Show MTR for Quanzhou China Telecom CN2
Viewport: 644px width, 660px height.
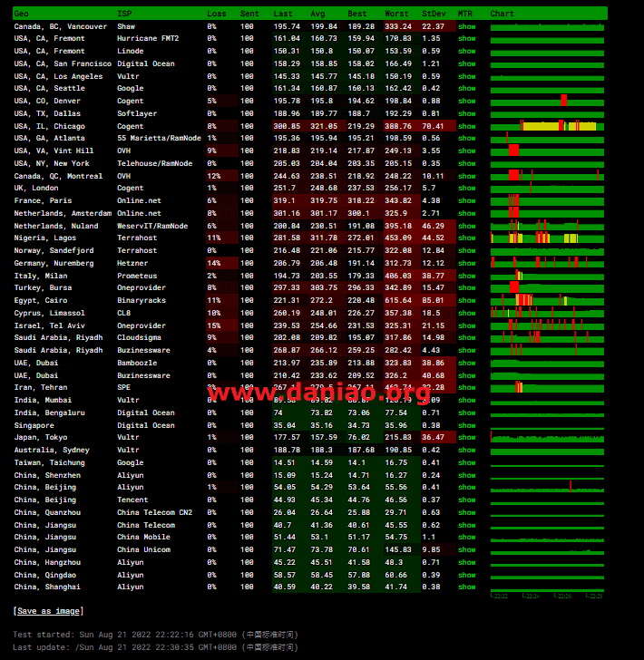pyautogui.click(x=467, y=512)
